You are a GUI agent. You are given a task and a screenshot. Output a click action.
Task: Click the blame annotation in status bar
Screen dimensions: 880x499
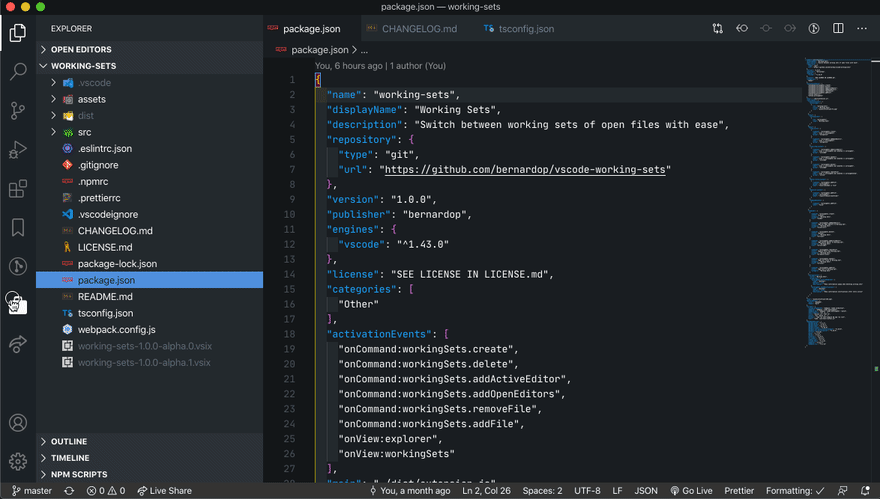pos(410,491)
